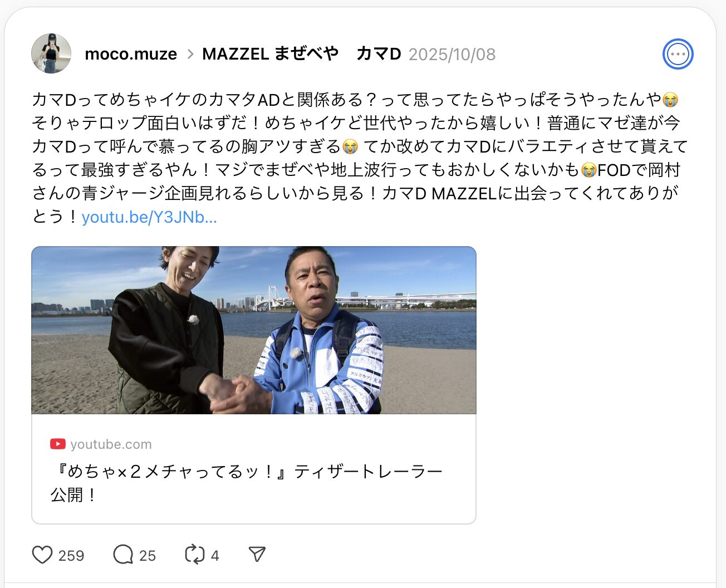Image resolution: width=726 pixels, height=588 pixels.
Task: Click the youtube.com source label
Action: point(111,444)
